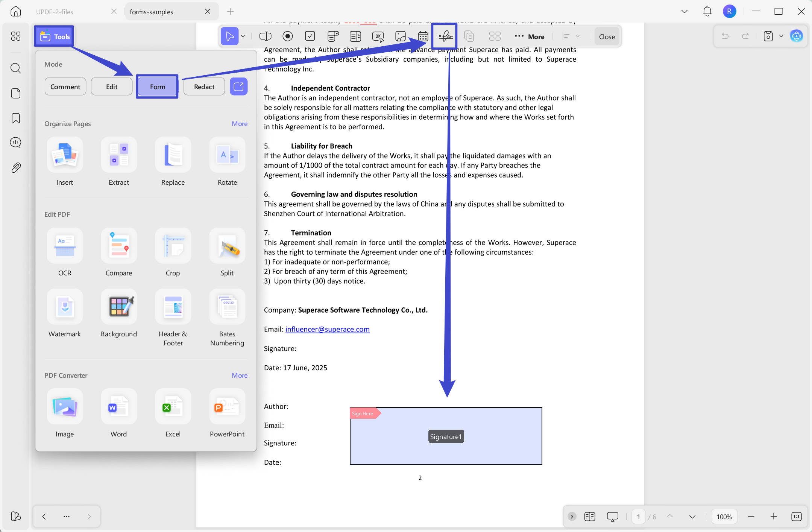This screenshot has width=812, height=532.
Task: Close the UPDF-2-files tab
Action: (114, 11)
